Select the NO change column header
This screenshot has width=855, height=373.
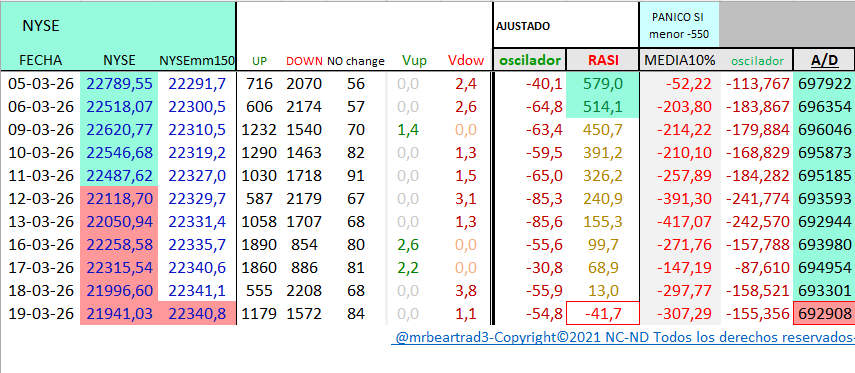[356, 61]
